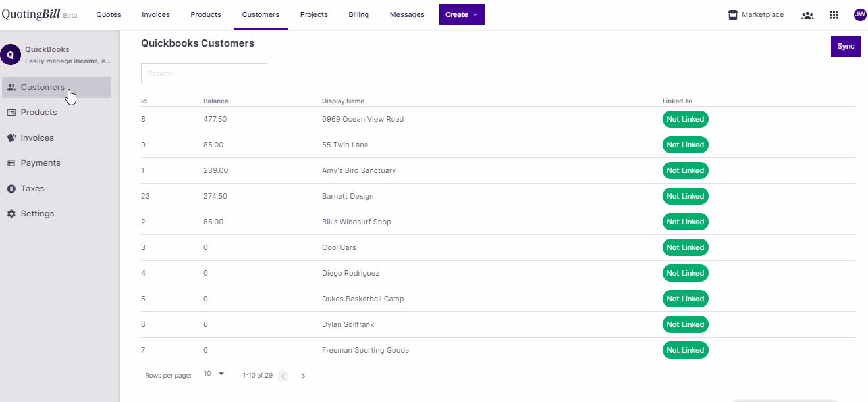Click the Amy's Bird Sanctuary name

coord(359,170)
